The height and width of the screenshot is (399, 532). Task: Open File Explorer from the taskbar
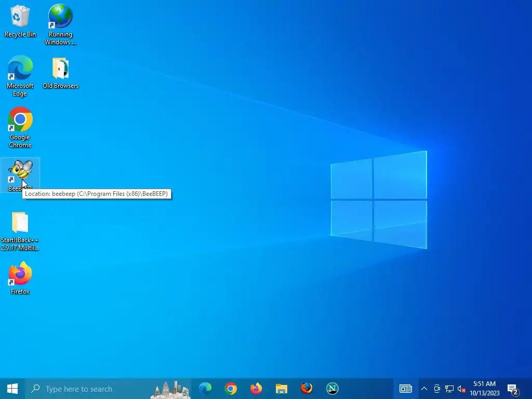pyautogui.click(x=281, y=389)
